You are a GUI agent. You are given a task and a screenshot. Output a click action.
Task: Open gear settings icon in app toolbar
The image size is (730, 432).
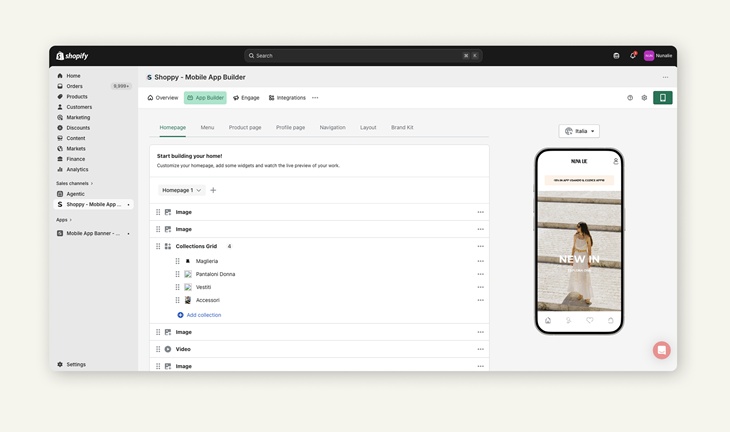[644, 98]
